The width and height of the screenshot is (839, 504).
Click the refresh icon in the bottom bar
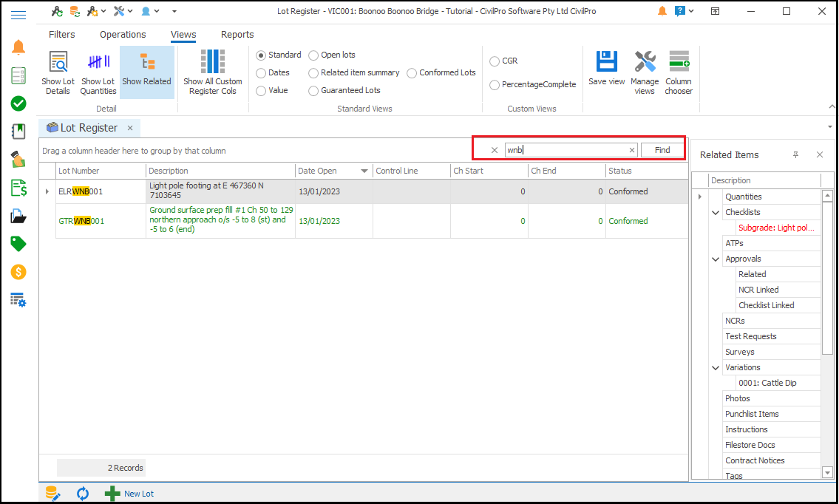pyautogui.click(x=82, y=494)
